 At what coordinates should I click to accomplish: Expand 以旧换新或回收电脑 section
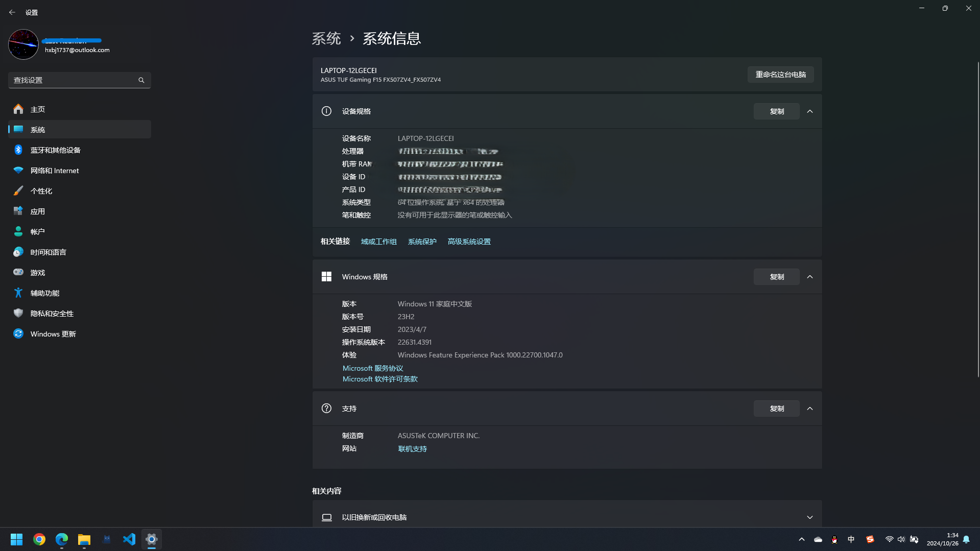tap(810, 517)
